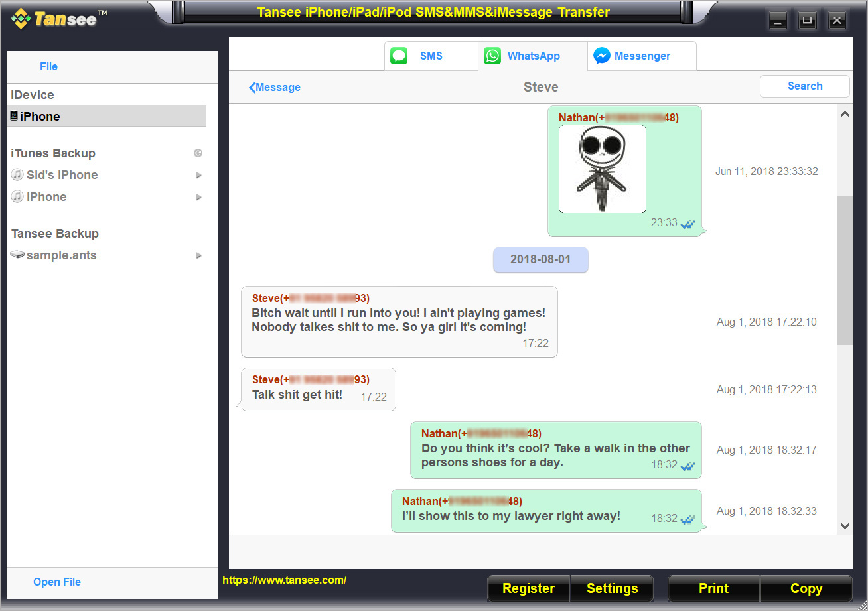Click the blue Messenger logo icon
Image resolution: width=868 pixels, height=611 pixels.
[x=602, y=56]
